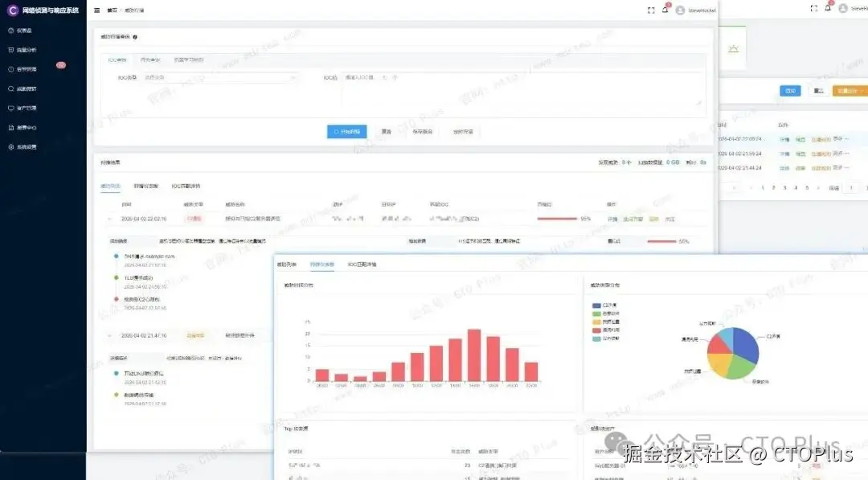This screenshot has height=480, width=868.
Task: Click the go-to page input in back window
Action: (x=851, y=188)
